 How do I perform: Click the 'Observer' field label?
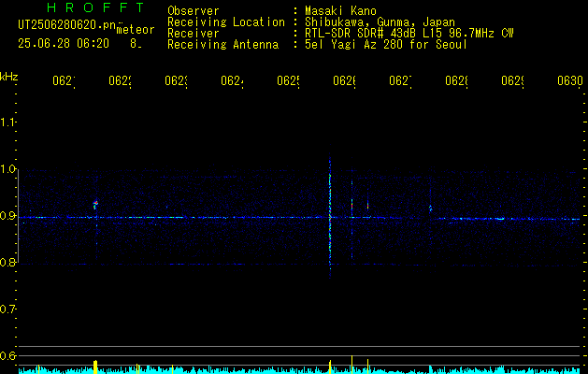tap(194, 11)
